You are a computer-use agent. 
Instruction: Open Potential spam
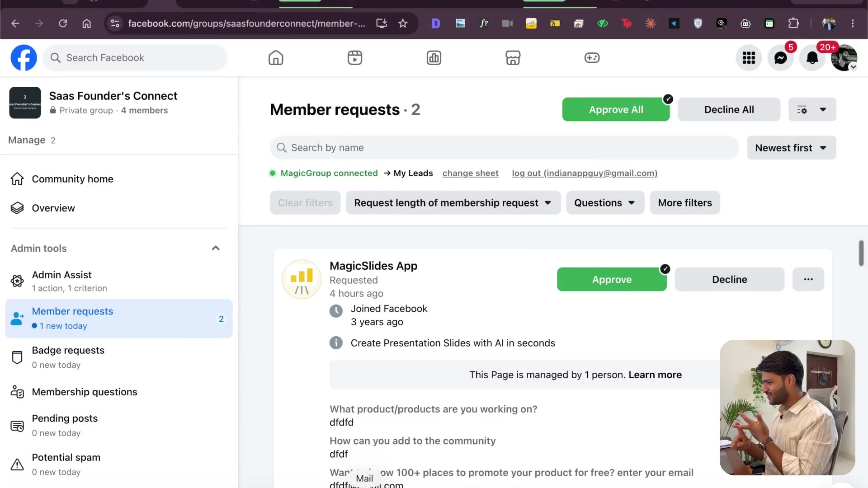(118, 464)
